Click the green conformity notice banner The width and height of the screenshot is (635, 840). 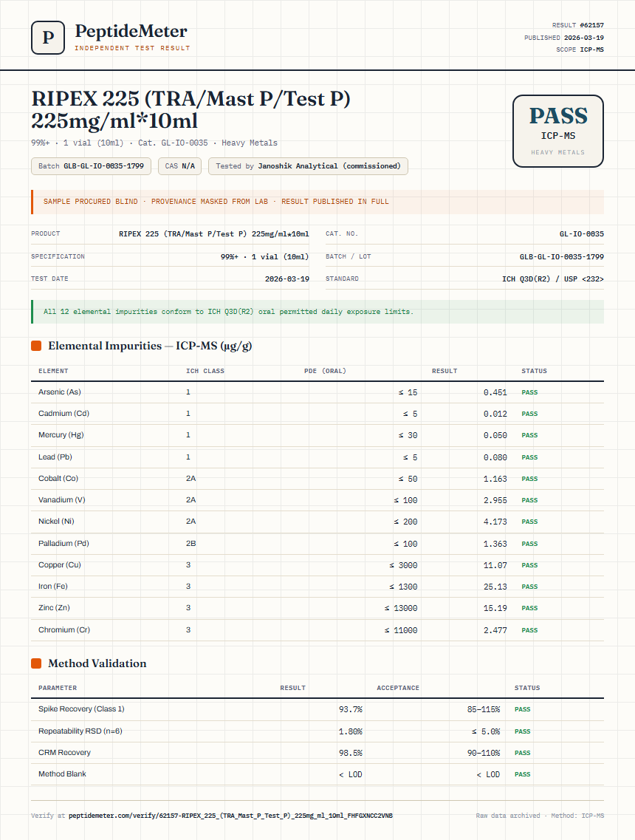click(x=317, y=312)
